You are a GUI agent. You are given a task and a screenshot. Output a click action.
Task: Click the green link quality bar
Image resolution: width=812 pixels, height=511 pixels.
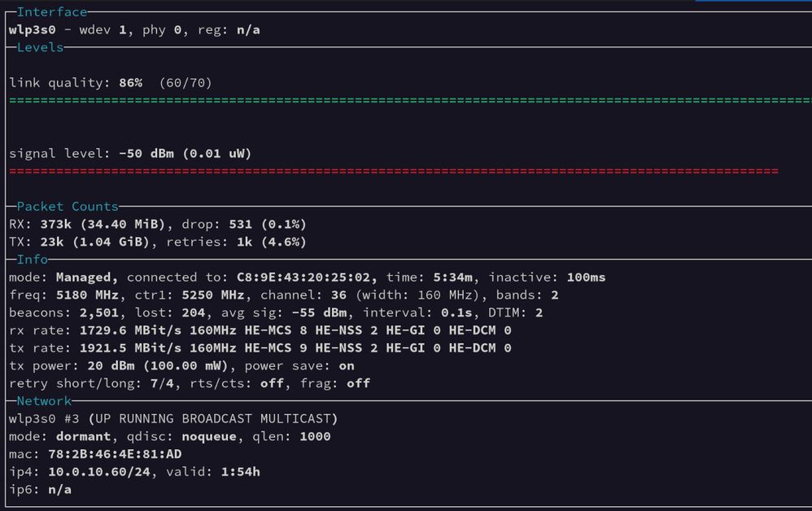[407, 101]
